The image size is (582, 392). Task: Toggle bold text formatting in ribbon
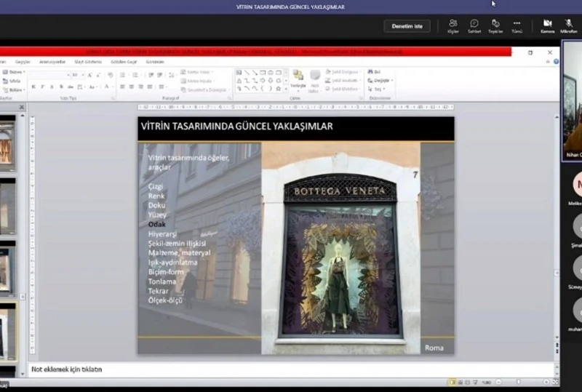(33, 87)
